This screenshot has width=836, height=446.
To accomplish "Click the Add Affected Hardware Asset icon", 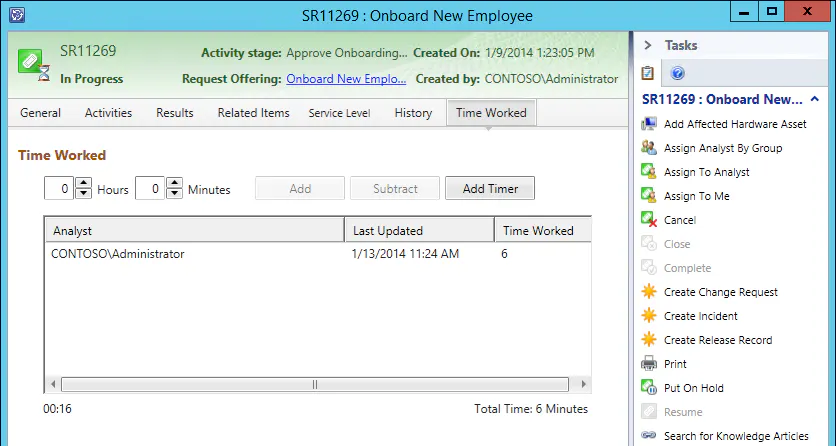I will coord(649,124).
